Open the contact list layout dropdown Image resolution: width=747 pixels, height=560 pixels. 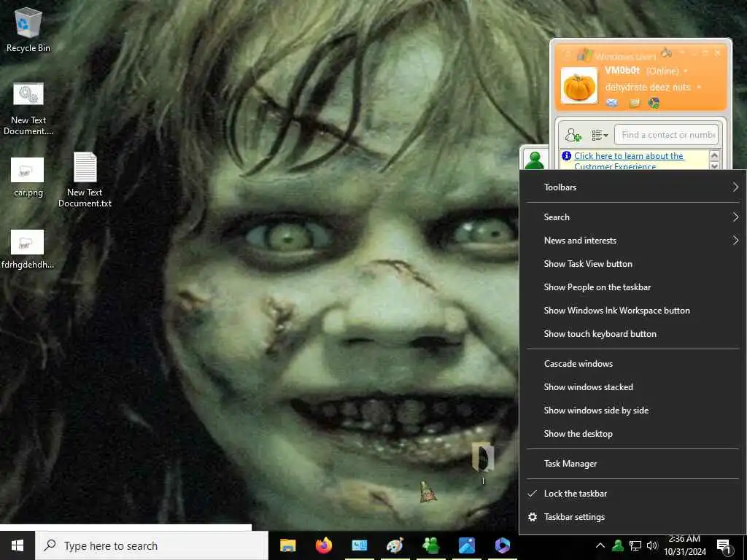point(600,135)
